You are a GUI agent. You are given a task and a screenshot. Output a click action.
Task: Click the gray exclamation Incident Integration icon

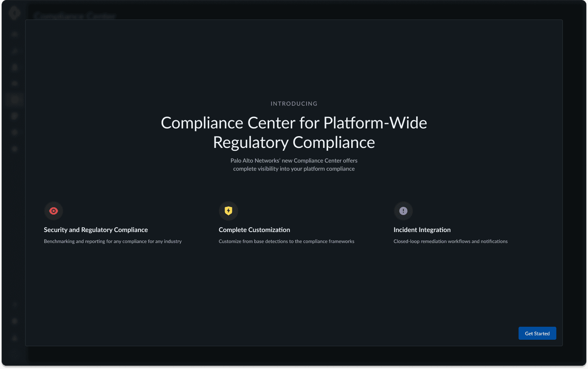point(403,211)
